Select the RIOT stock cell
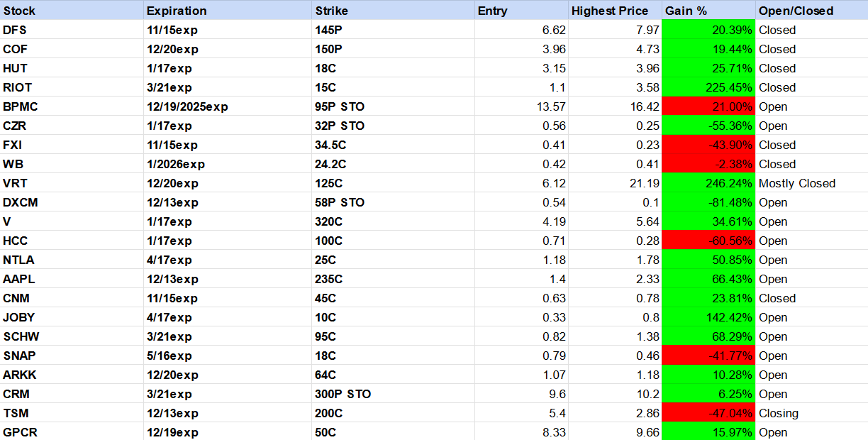The image size is (868, 440). [x=72, y=87]
